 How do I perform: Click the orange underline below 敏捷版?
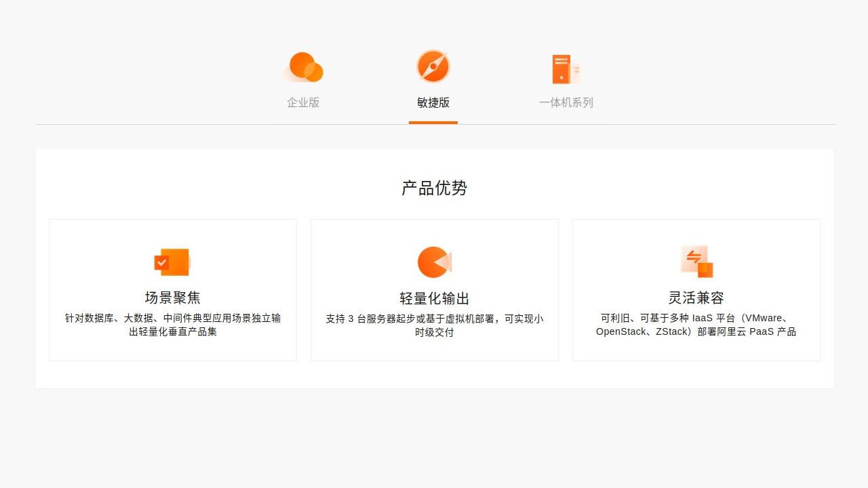tap(433, 123)
